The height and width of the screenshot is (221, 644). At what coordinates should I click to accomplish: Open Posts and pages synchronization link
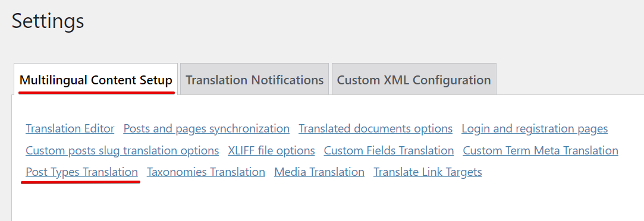pyautogui.click(x=206, y=129)
